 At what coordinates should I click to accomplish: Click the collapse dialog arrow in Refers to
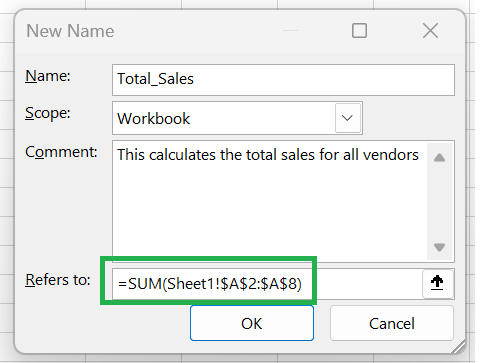pos(437,283)
